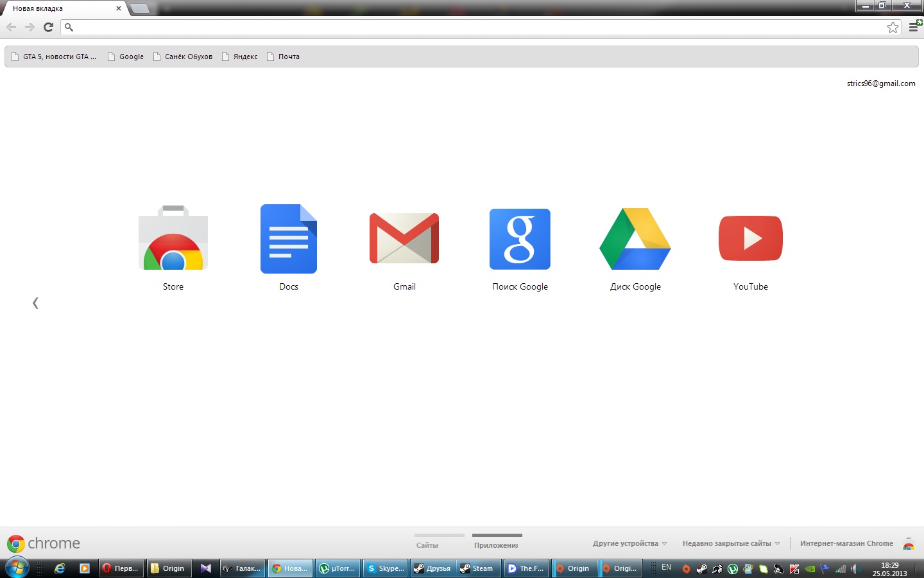Click the Kaspersky tray icon
The height and width of the screenshot is (578, 924).
pos(794,569)
